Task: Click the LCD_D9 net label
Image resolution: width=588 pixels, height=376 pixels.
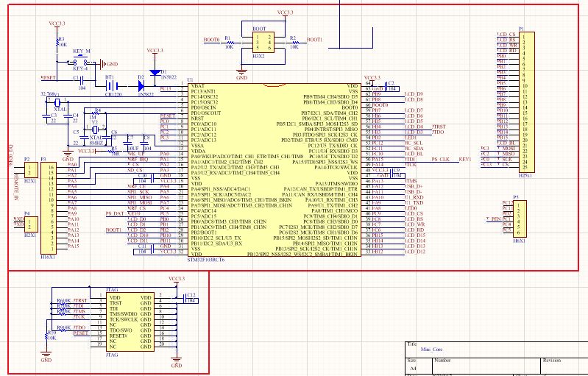Action: point(414,94)
